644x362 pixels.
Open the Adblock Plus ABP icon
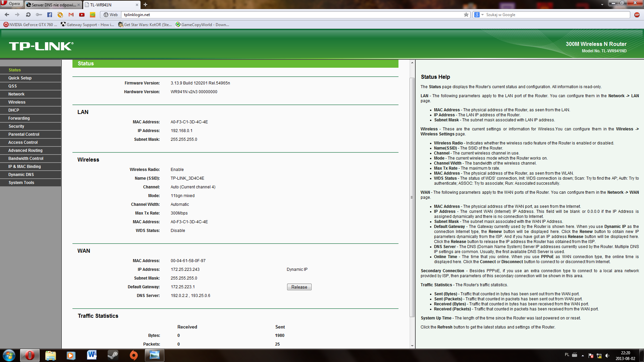[637, 15]
